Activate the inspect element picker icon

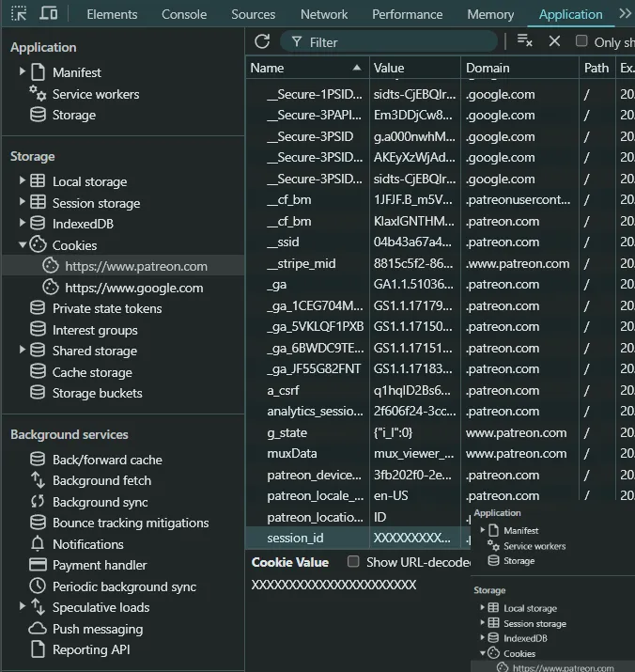point(19,14)
